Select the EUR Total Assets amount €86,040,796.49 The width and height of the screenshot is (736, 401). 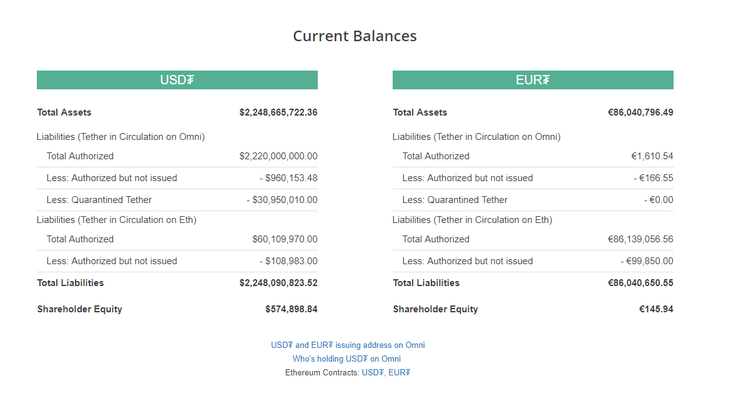(x=641, y=112)
